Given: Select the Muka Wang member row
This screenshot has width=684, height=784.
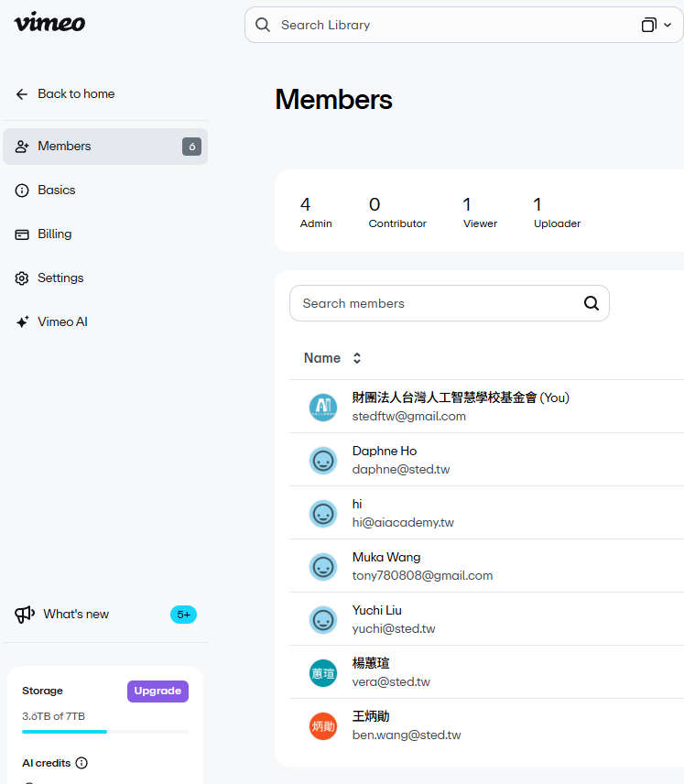Looking at the screenshot, I should click(x=494, y=566).
